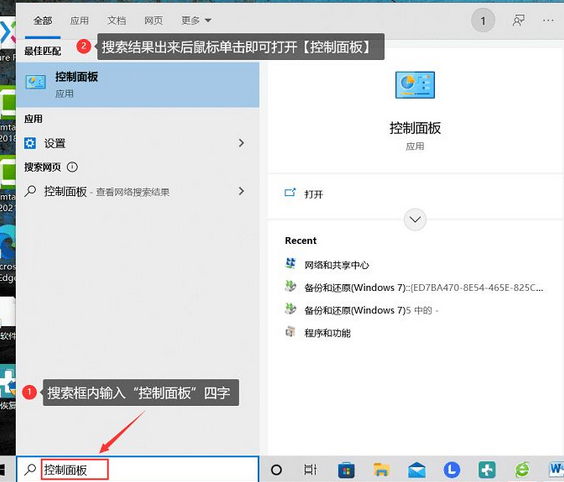Expand the 设置 result chevron arrow
The width and height of the screenshot is (564, 482).
click(241, 143)
